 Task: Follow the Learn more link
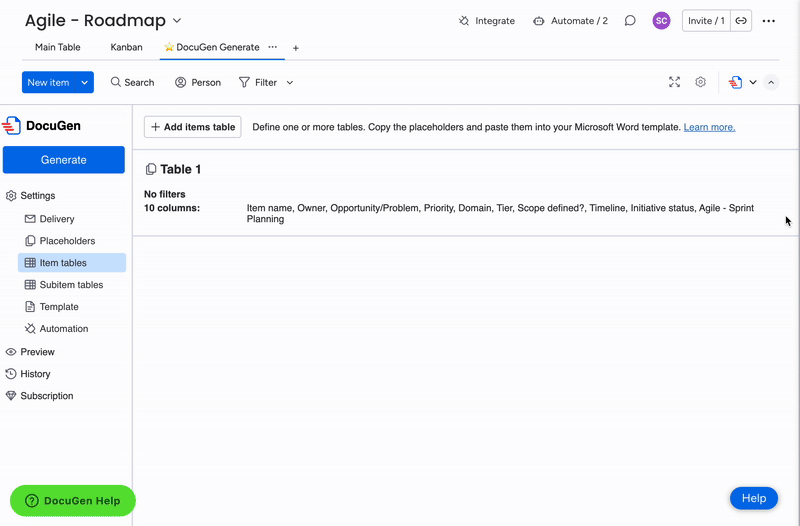click(x=709, y=128)
